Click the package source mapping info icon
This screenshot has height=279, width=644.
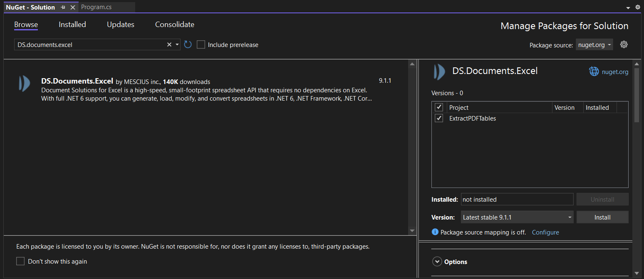click(435, 232)
